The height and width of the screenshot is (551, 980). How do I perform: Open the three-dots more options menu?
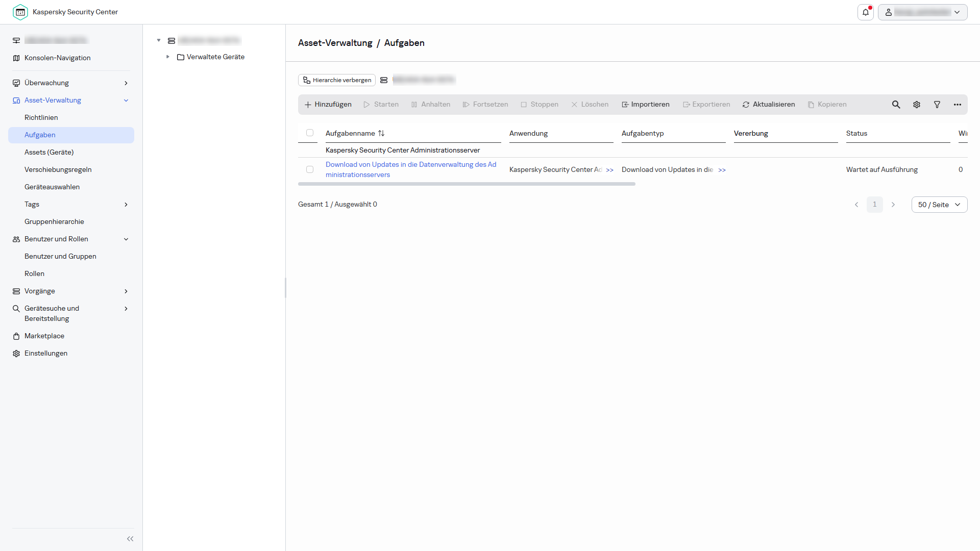click(958, 105)
